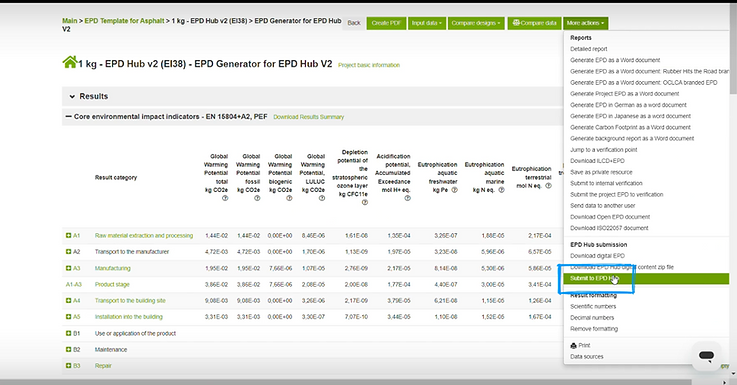This screenshot has height=385, width=737.
Task: Open Transport to the building site link
Action: [130, 301]
